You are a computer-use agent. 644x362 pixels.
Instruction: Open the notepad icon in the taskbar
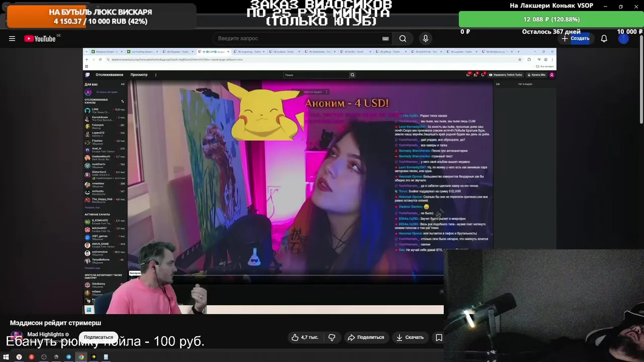point(106,357)
